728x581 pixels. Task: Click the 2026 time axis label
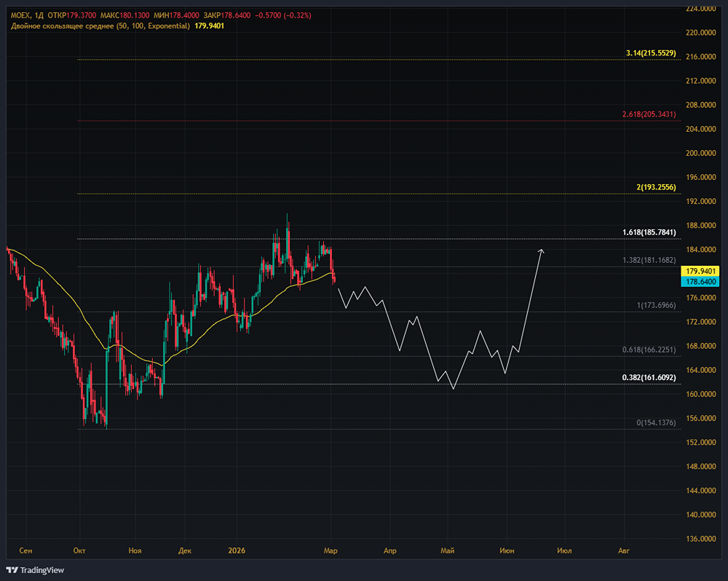237,551
